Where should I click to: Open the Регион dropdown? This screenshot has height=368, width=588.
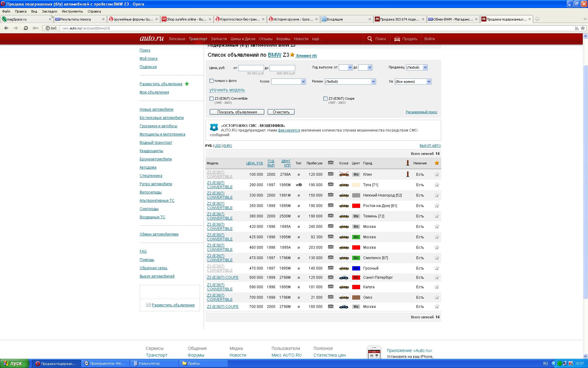pyautogui.click(x=350, y=82)
